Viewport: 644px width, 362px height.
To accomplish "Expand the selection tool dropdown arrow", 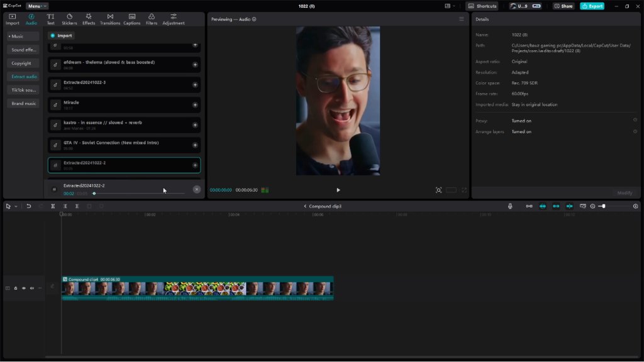I will tap(16, 206).
